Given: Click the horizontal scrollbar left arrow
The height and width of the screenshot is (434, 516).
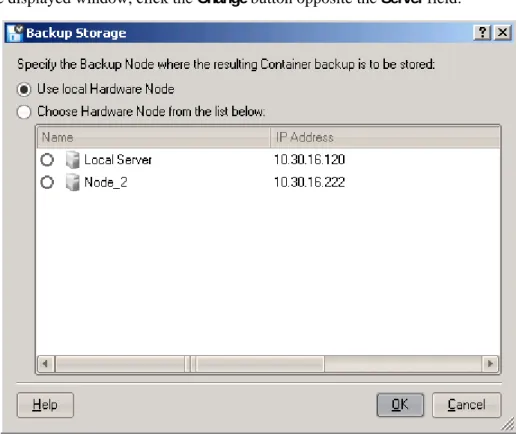Looking at the screenshot, I should tap(46, 363).
